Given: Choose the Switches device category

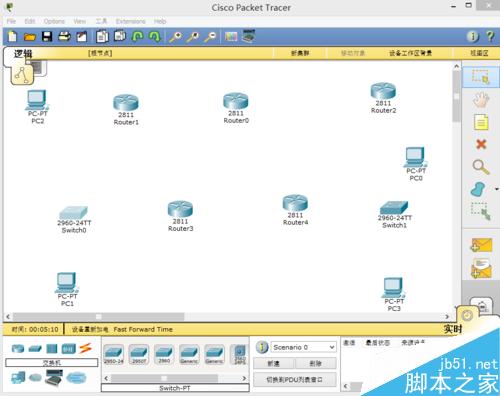Looking at the screenshot, I should pyautogui.click(x=35, y=349).
